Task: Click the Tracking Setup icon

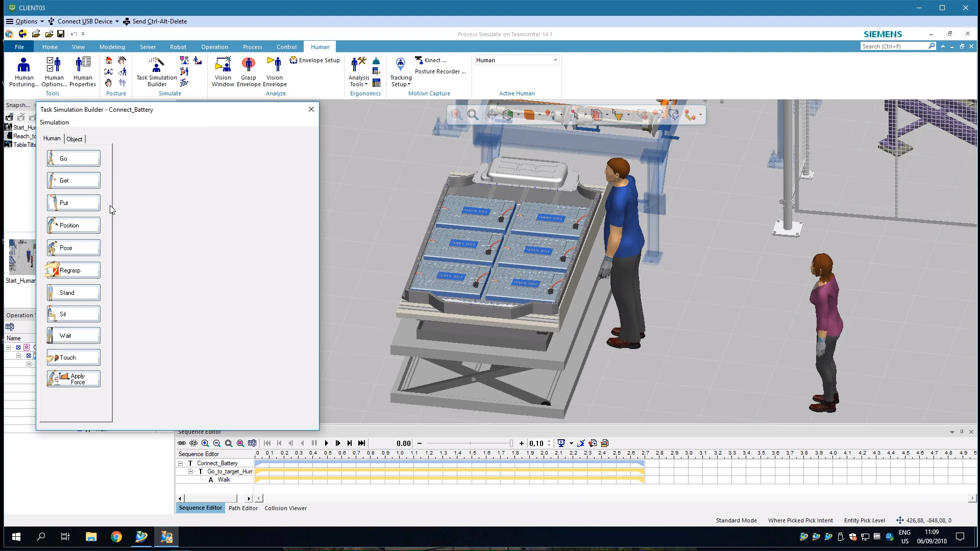Action: click(x=401, y=71)
